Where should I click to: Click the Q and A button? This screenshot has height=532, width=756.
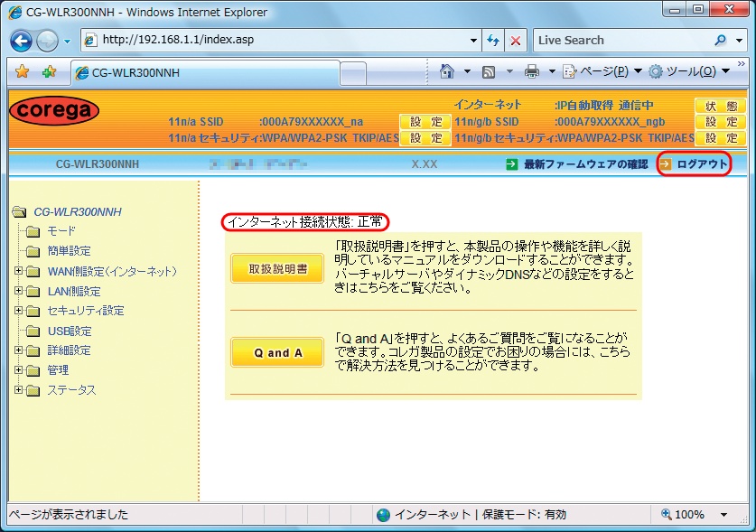point(277,352)
